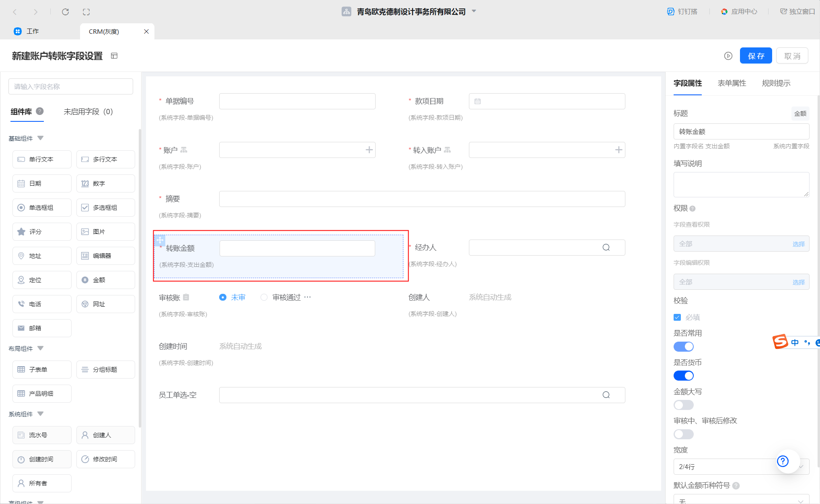Select the 审核通过 radio option
820x504 pixels.
pos(264,297)
